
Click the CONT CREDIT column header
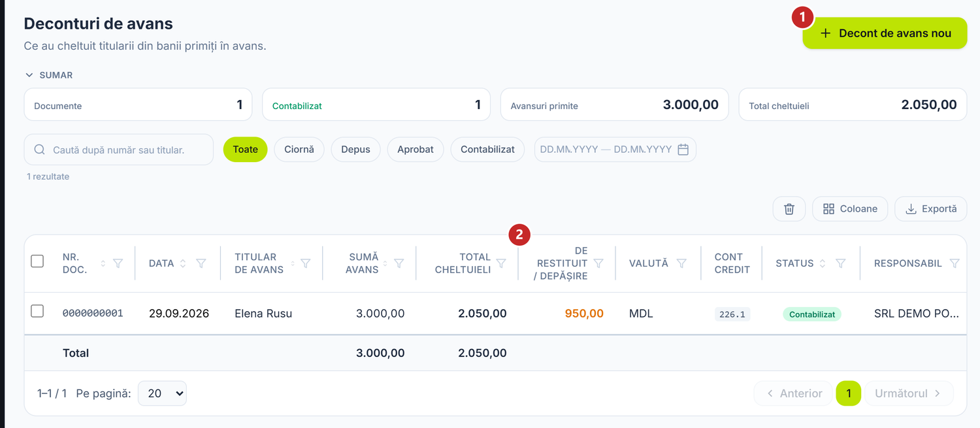click(732, 263)
